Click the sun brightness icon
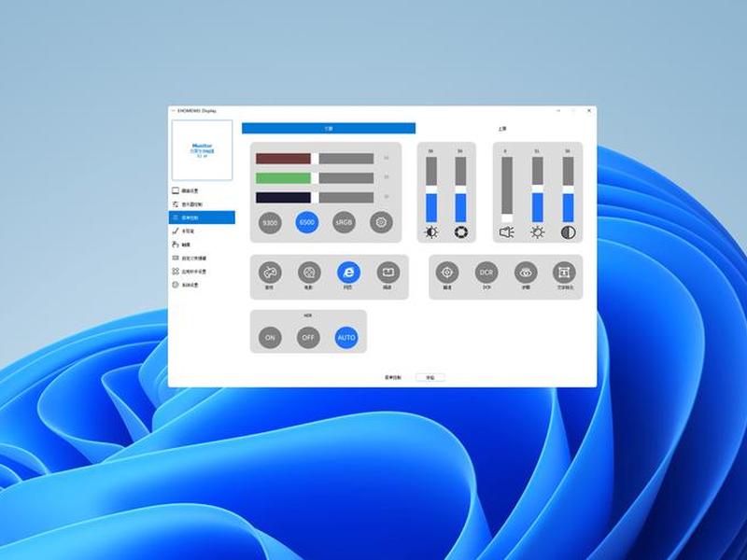 [538, 232]
